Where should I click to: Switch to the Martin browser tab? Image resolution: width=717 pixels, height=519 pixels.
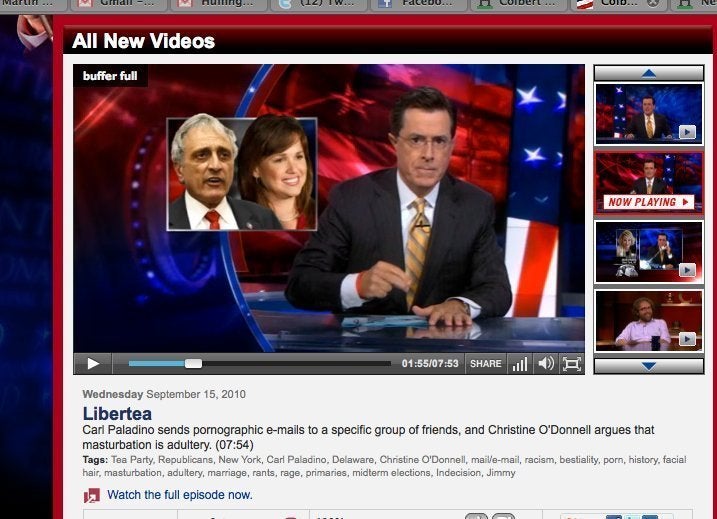coord(32,5)
